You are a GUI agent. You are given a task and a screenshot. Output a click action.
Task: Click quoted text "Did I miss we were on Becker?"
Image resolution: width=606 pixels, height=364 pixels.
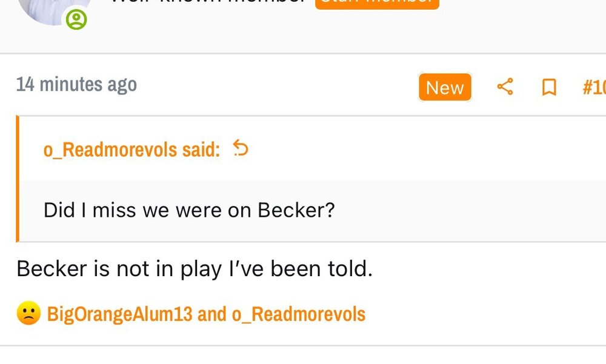tap(189, 210)
